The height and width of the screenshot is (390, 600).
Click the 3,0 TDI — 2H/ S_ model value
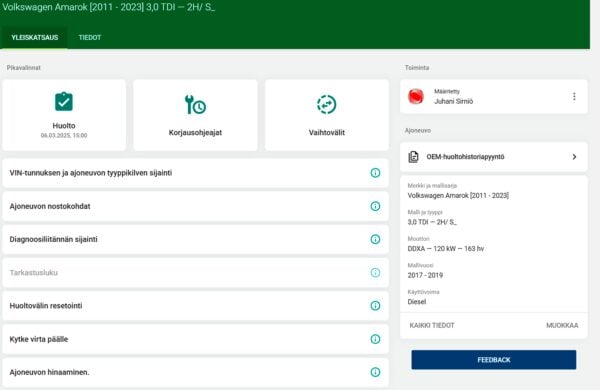432,222
